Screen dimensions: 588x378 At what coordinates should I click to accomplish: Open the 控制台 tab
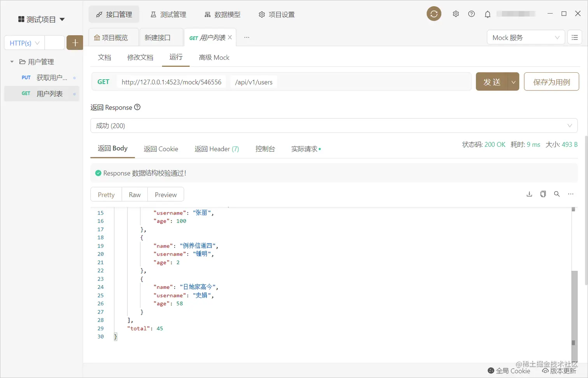(265, 149)
